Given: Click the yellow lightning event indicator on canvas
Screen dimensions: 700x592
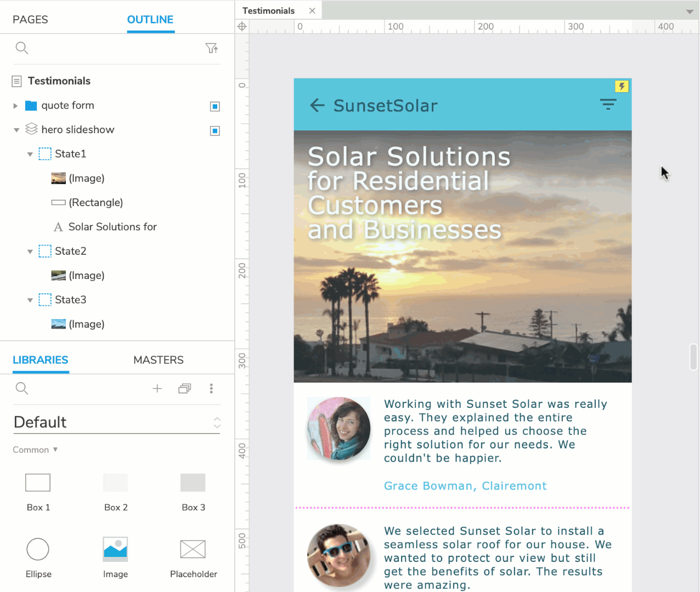Looking at the screenshot, I should coord(622,86).
